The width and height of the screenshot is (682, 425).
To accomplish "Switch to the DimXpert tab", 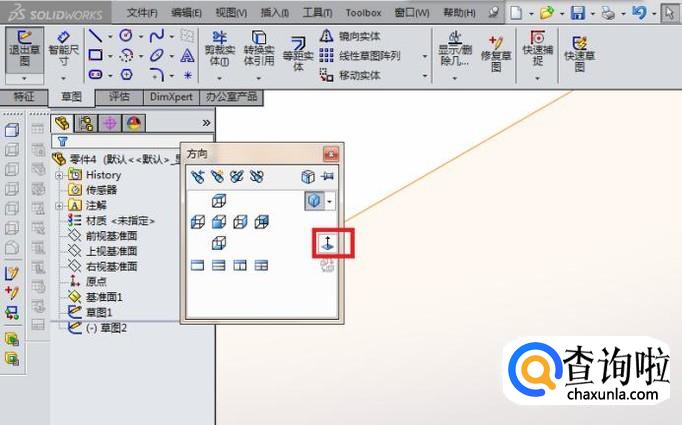I will point(171,97).
